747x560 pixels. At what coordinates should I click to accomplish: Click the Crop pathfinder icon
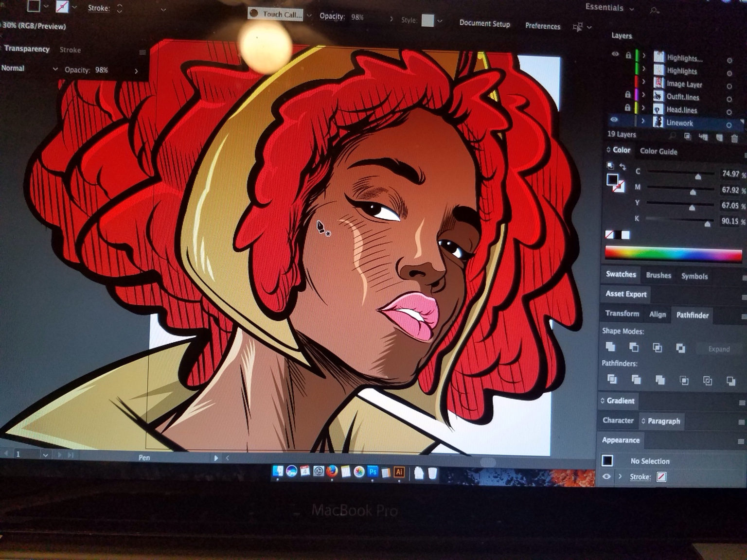pos(684,380)
